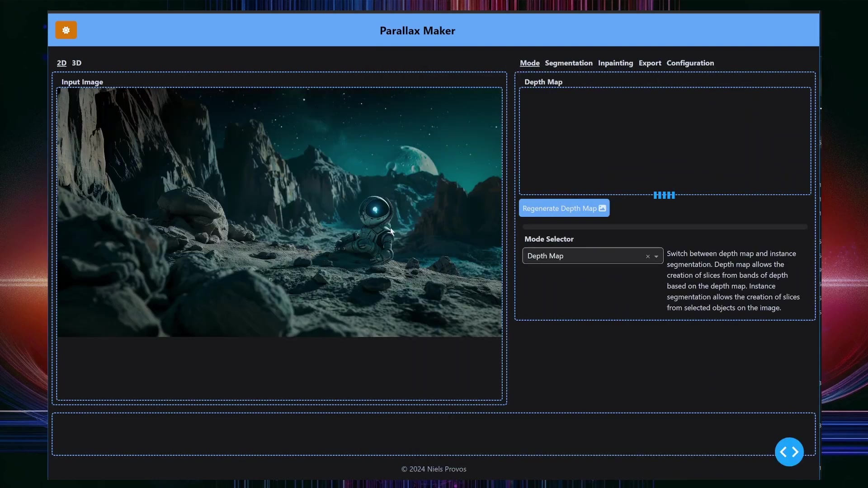Clear Depth Map selection with the x icon
The image size is (868, 488).
648,256
